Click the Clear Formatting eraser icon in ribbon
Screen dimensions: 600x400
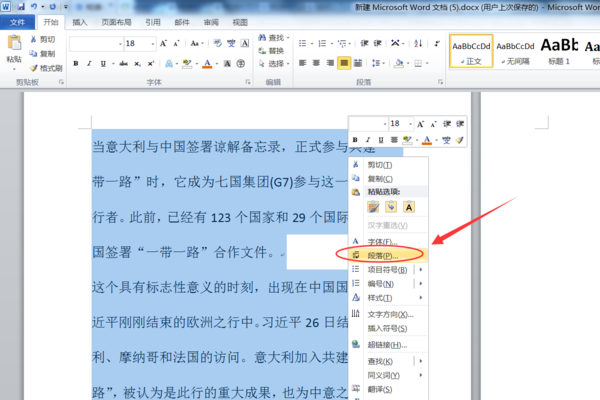(218, 44)
